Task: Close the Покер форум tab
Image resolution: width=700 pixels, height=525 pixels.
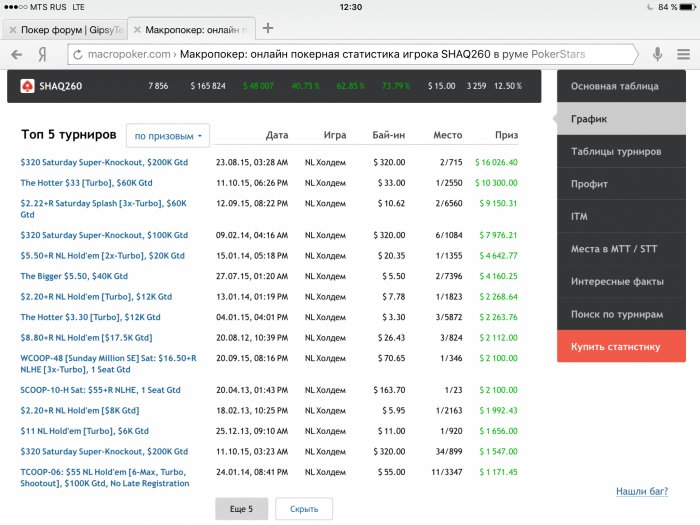Action: tap(13, 30)
